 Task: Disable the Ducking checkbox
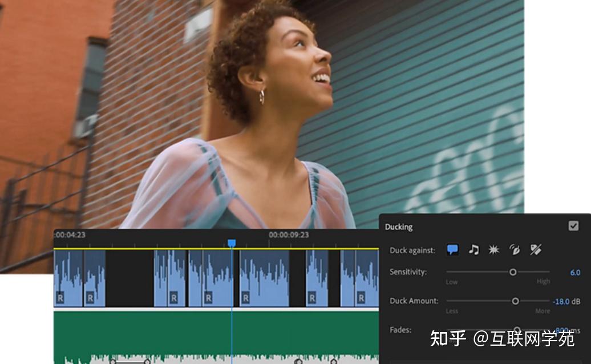point(573,226)
